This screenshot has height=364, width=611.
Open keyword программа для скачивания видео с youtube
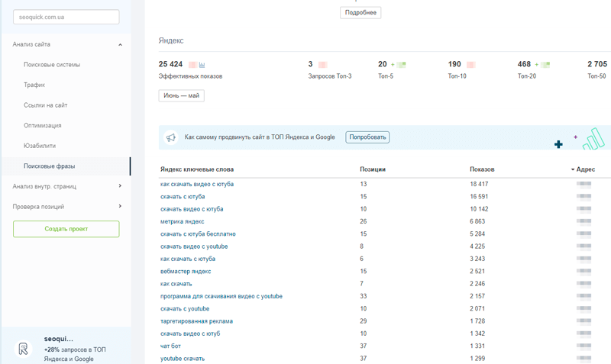[x=221, y=296]
